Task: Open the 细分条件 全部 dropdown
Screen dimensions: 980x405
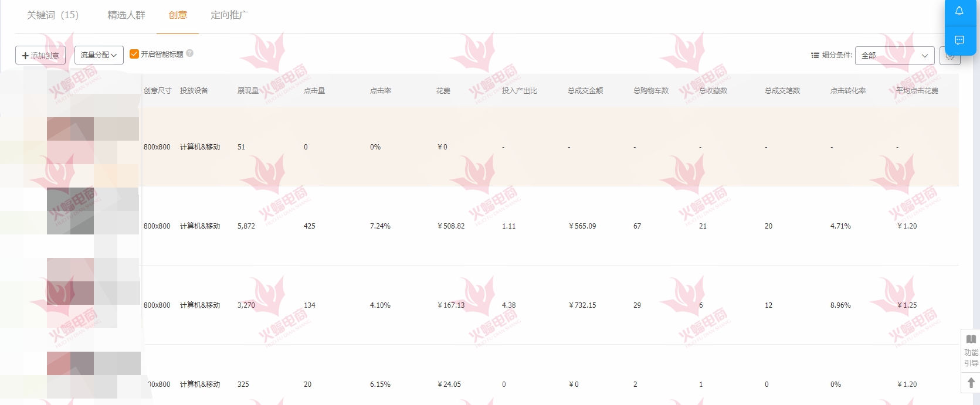Action: coord(894,55)
